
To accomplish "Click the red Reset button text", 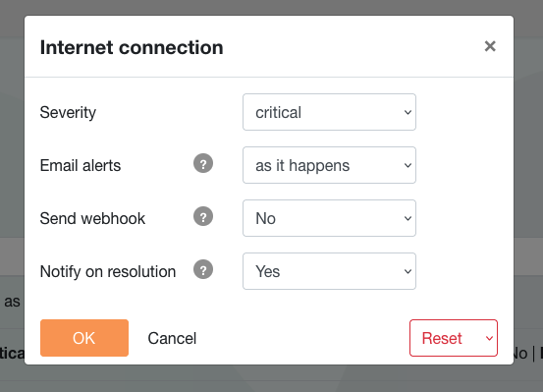I will pos(442,338).
